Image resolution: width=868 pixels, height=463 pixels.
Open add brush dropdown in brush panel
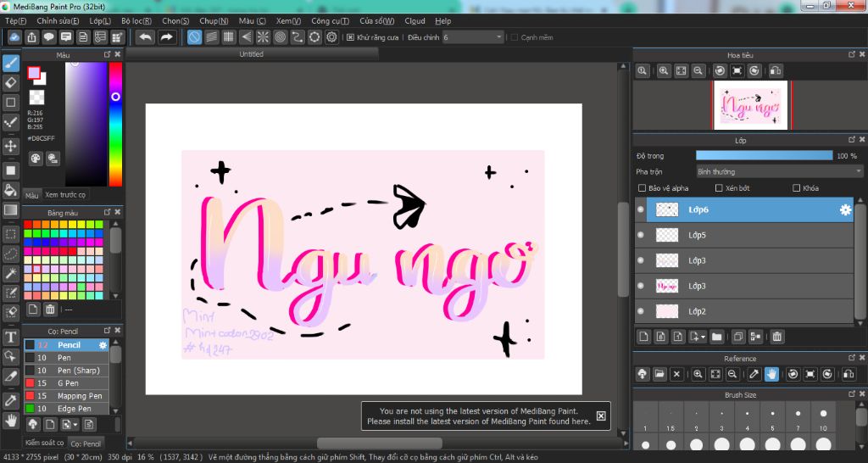pyautogui.click(x=70, y=424)
